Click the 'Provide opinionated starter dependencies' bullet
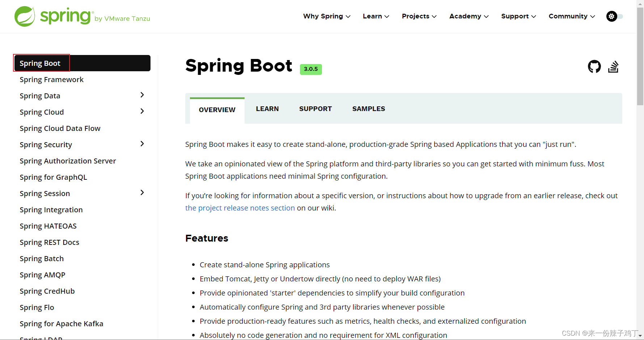644x340 pixels. click(332, 293)
